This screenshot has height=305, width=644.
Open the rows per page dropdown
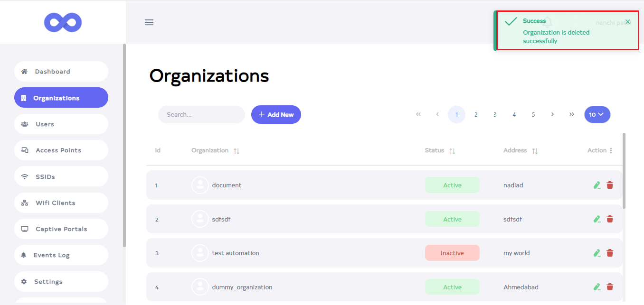pyautogui.click(x=597, y=114)
